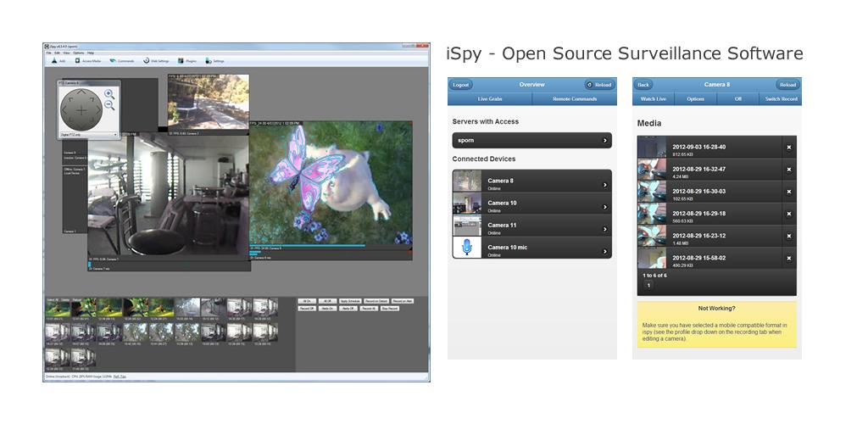Click Reload in the Camera 8 panel

tap(787, 85)
